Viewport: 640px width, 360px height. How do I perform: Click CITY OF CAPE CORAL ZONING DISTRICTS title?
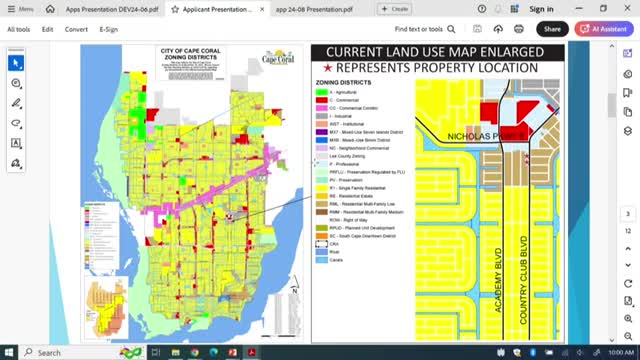[191, 54]
